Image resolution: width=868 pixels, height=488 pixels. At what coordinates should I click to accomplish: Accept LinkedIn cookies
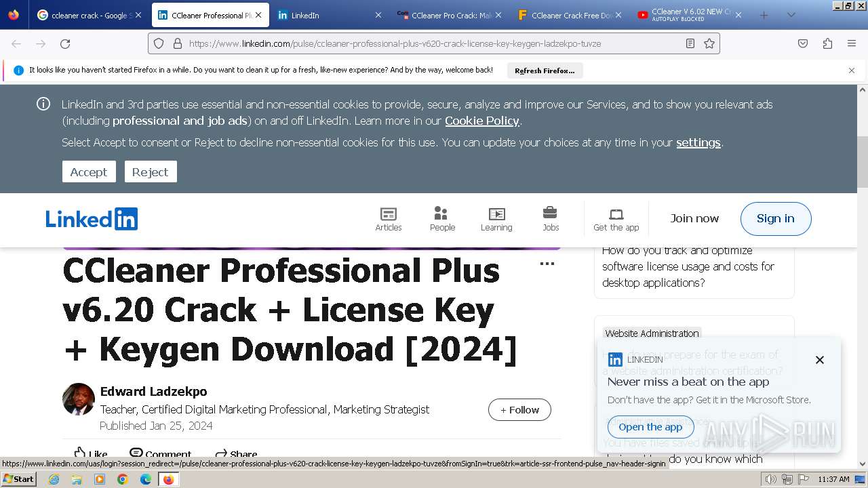[89, 171]
